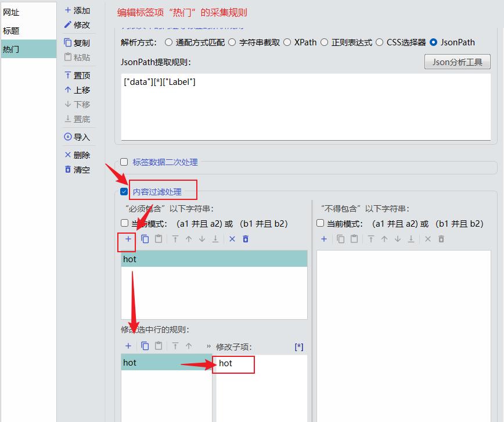Image resolution: width=504 pixels, height=422 pixels.
Task: Click 置顶 to move label to top
Action: (x=77, y=76)
